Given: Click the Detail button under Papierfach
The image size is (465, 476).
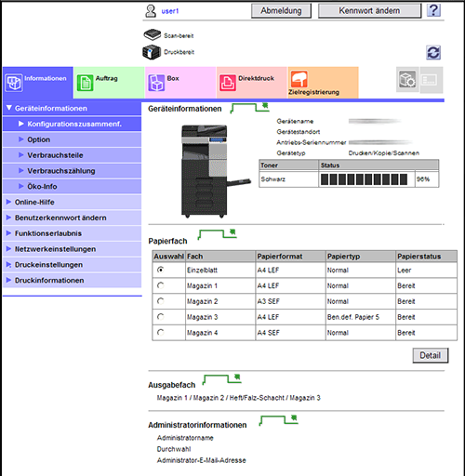Looking at the screenshot, I should tap(431, 355).
